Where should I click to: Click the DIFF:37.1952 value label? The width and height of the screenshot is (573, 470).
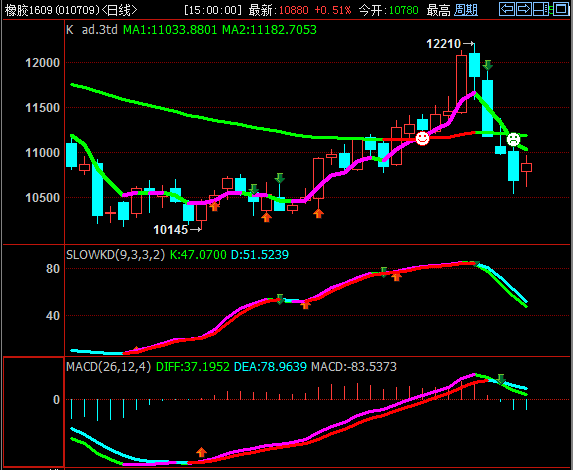click(x=193, y=367)
